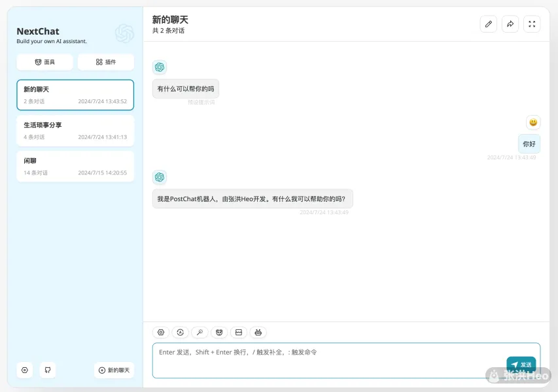558x392 pixels.
Task: Toggle fullscreen with the expand icon
Action: coord(532,24)
